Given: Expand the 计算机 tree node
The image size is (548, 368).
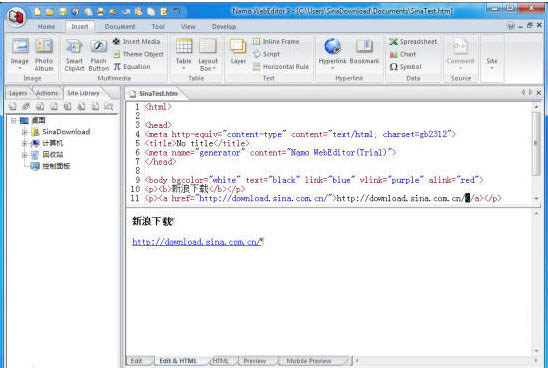Looking at the screenshot, I should coord(24,143).
